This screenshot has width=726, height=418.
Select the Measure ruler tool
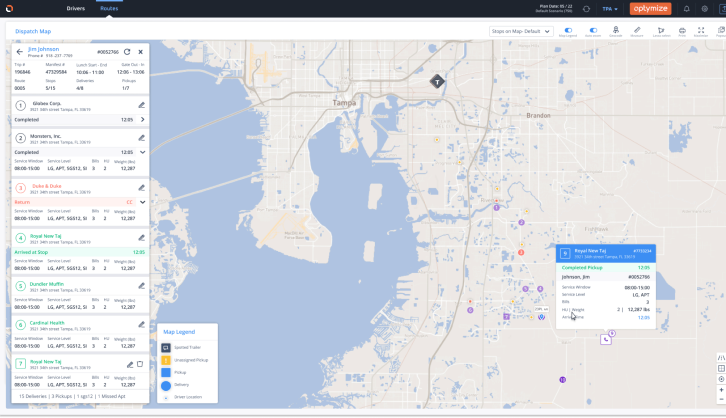tap(637, 30)
